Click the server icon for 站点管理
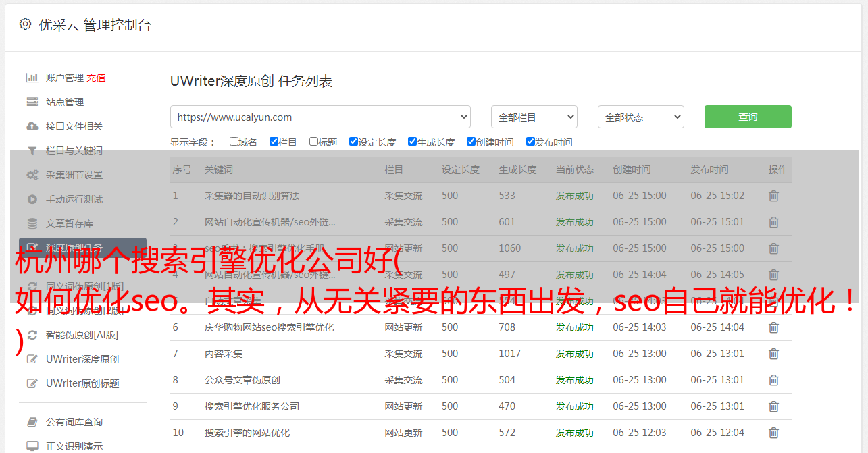Screen dimensions: 868x453 [32, 102]
